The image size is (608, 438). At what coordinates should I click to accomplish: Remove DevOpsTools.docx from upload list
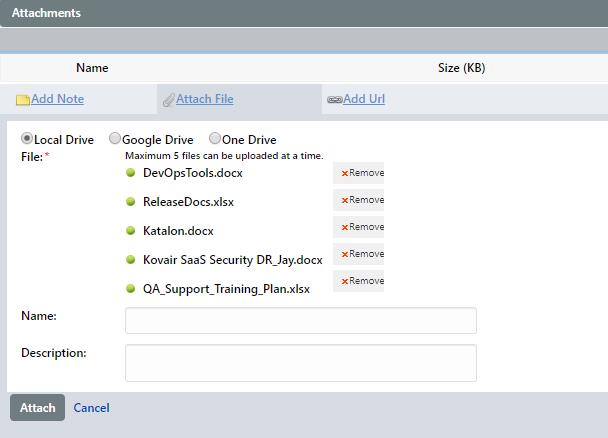point(361,173)
